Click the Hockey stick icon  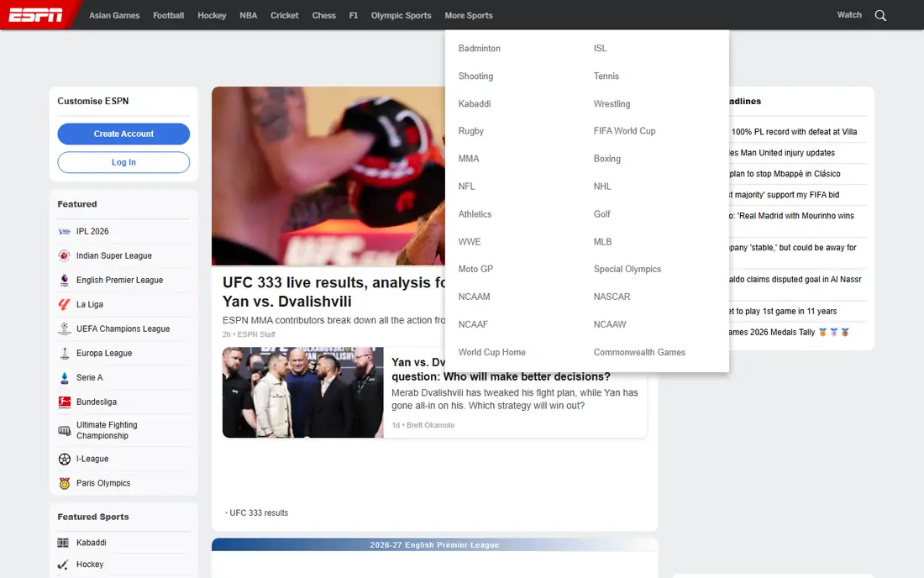[x=63, y=565]
